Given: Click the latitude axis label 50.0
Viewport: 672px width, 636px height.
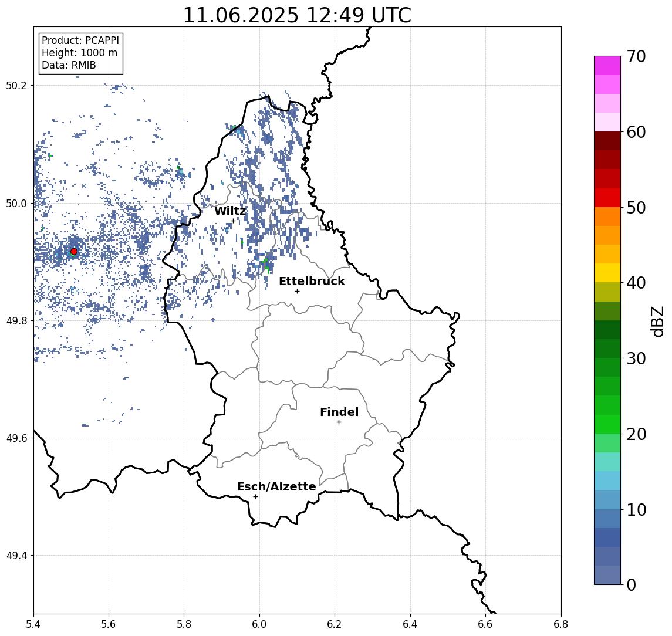Looking at the screenshot, I should coord(16,203).
